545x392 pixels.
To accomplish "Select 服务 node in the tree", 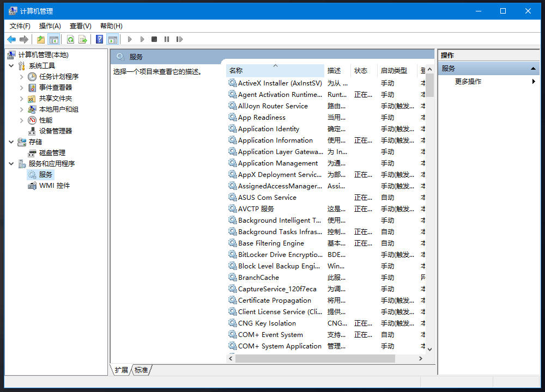I will [46, 175].
